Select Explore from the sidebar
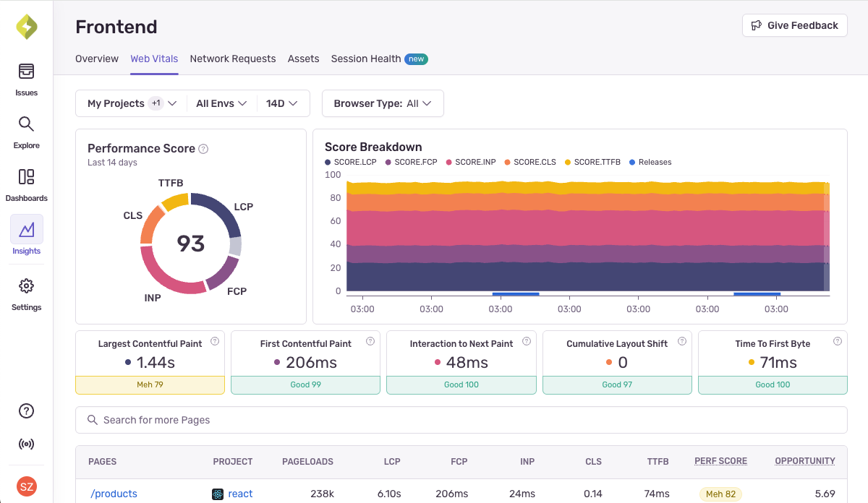The height and width of the screenshot is (503, 868). coord(26,133)
